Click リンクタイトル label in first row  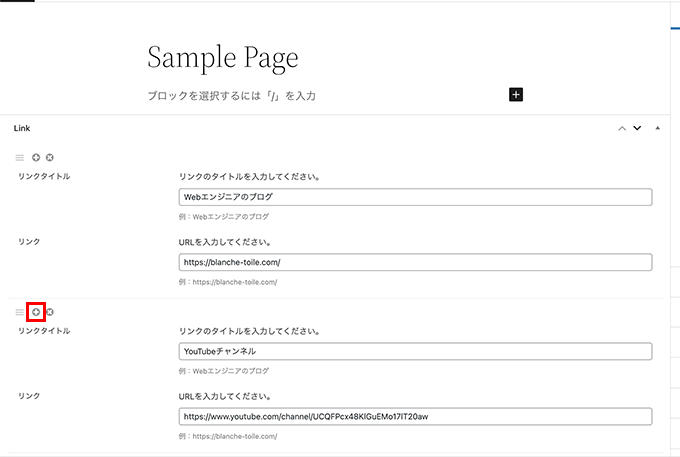click(x=44, y=176)
